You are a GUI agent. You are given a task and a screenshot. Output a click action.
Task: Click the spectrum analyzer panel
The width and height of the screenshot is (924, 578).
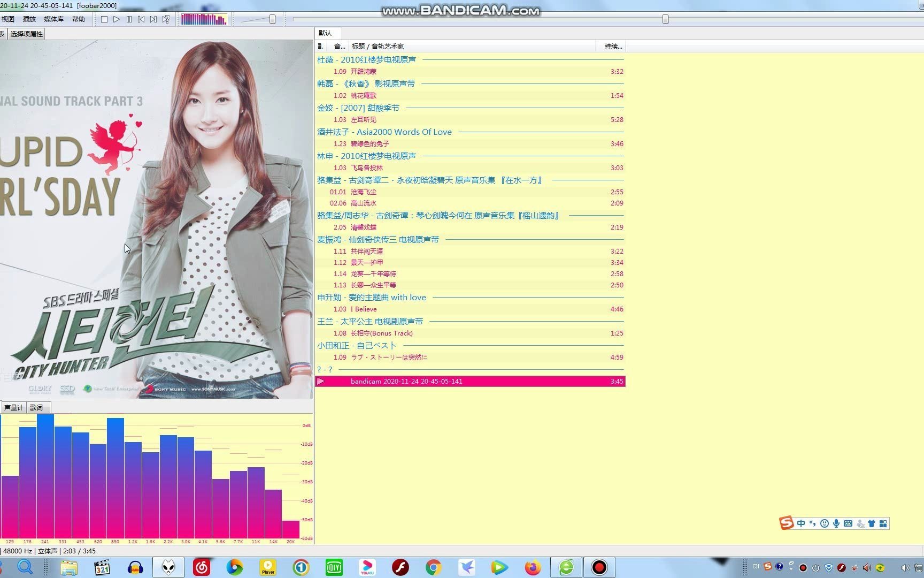tap(156, 478)
